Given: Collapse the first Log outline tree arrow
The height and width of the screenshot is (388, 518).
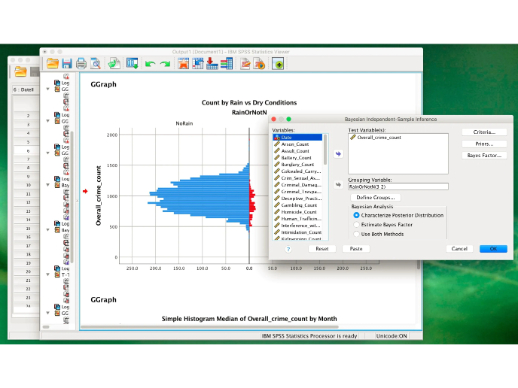Looking at the screenshot, I should (x=48, y=89).
